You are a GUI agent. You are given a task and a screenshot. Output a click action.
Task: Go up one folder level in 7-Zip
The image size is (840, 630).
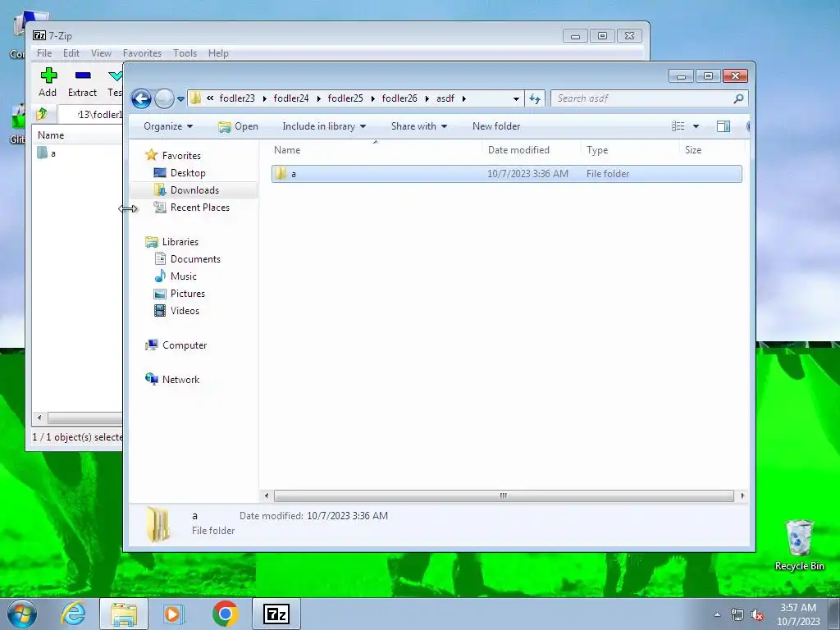(x=42, y=114)
